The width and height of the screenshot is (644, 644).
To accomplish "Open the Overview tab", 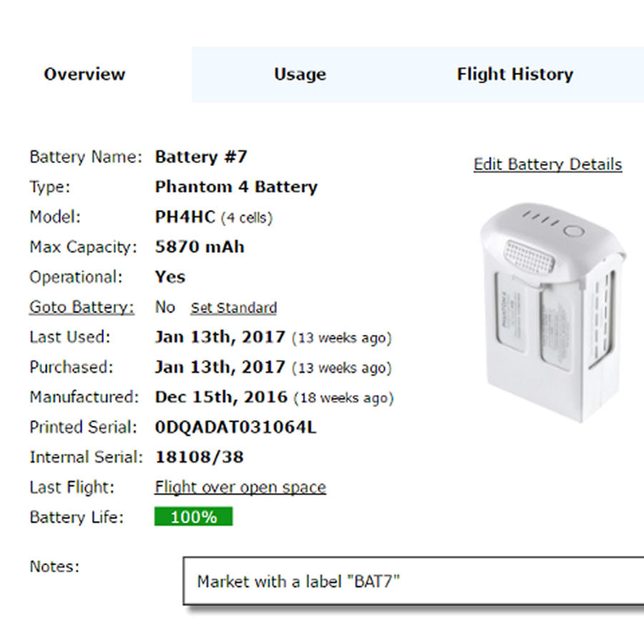I will pyautogui.click(x=84, y=74).
